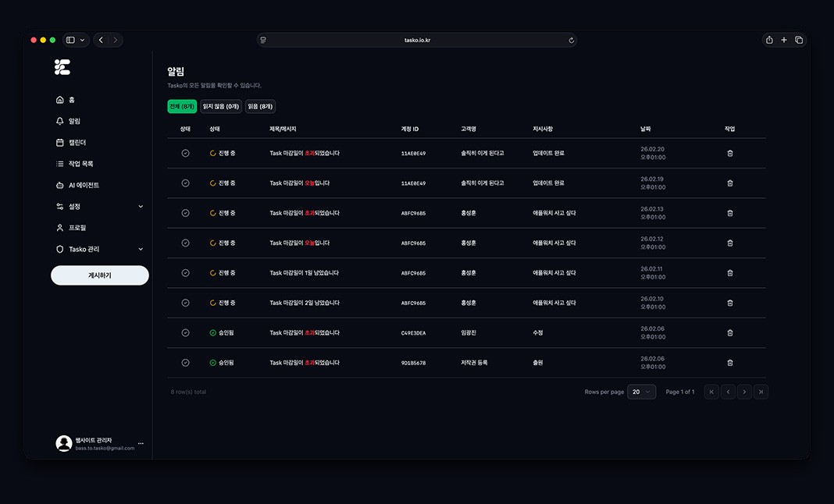
Task: Jump to the last table page
Action: (761, 392)
